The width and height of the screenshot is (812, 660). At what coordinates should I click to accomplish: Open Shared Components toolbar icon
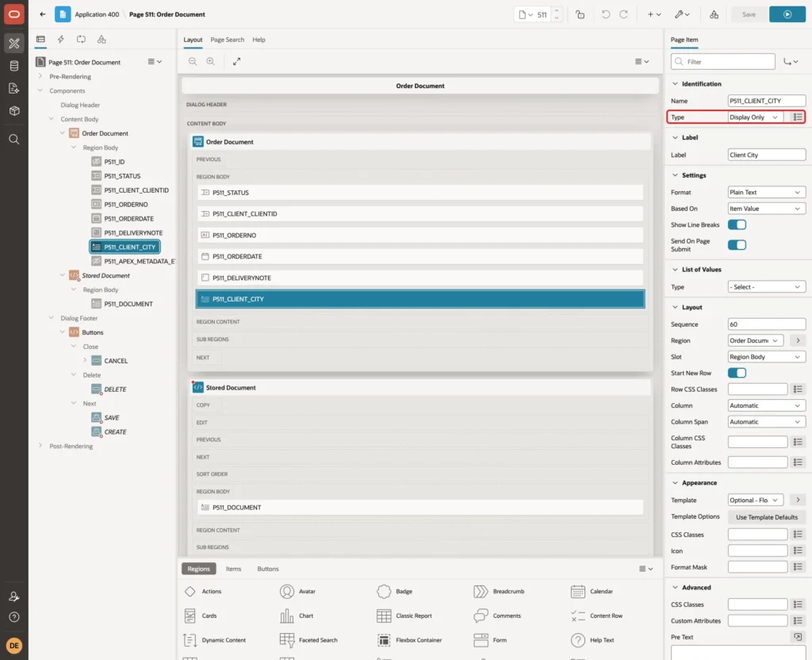[x=714, y=14]
